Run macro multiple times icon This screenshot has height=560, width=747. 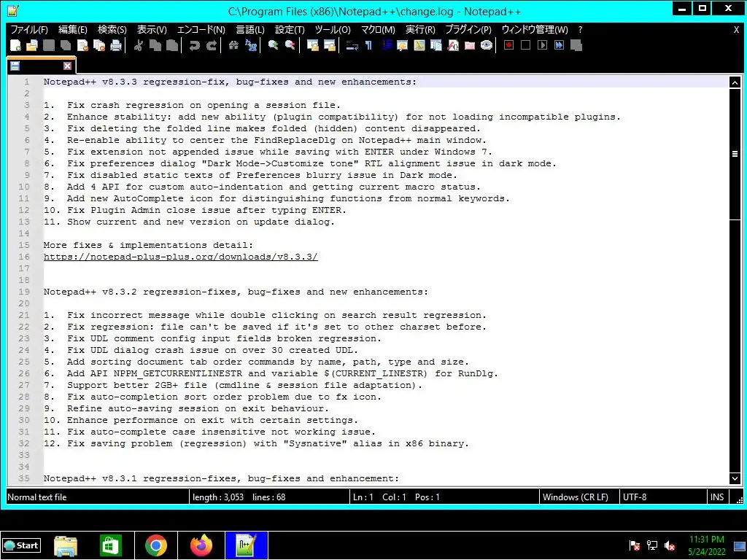tap(560, 45)
